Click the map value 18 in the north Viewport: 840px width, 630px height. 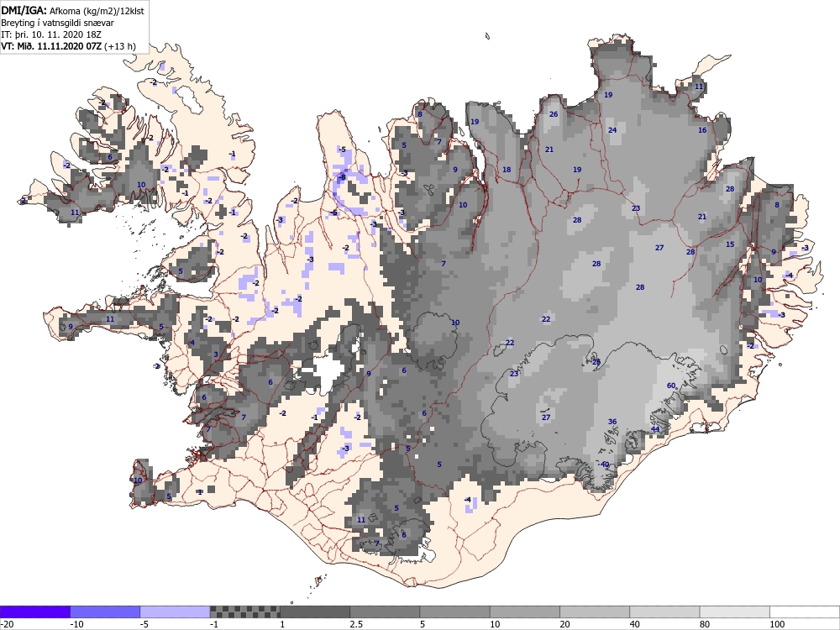click(x=507, y=170)
